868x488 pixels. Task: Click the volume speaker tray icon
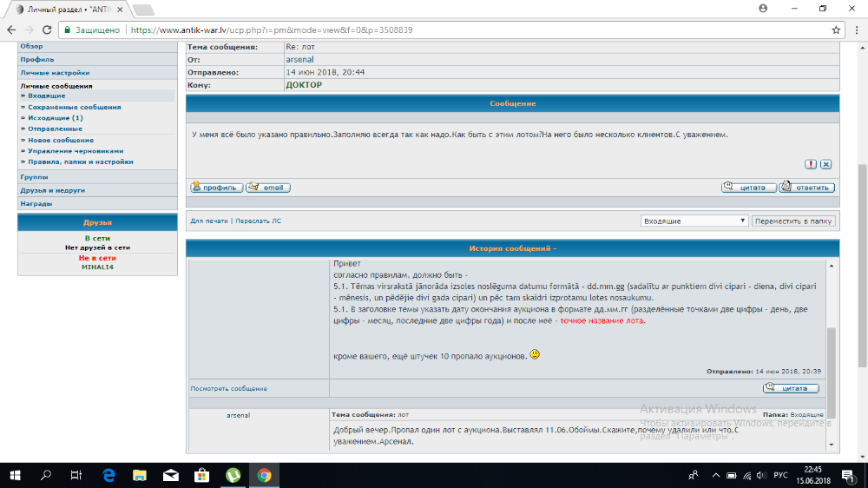point(761,475)
